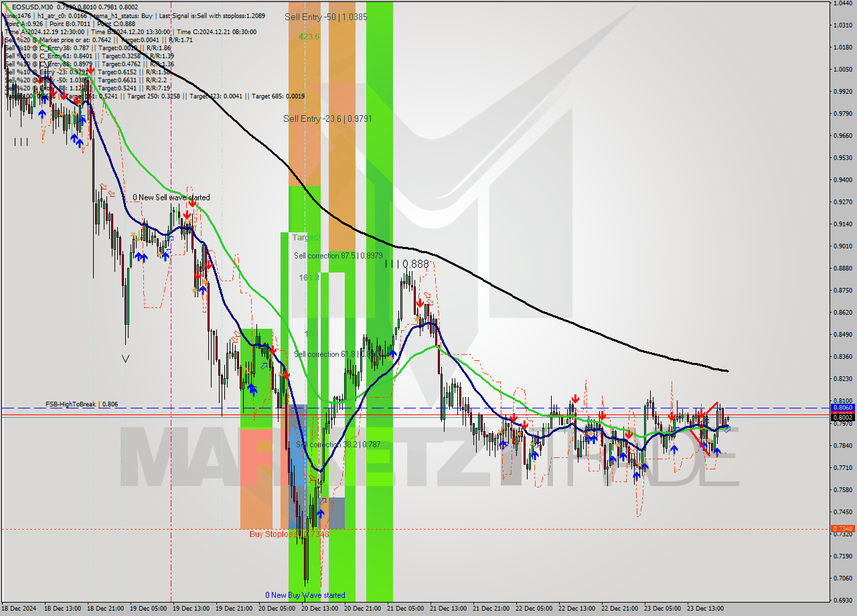Screen dimensions: 857x616
Task: Click the 0.7190 price axis label
Action: point(842,556)
